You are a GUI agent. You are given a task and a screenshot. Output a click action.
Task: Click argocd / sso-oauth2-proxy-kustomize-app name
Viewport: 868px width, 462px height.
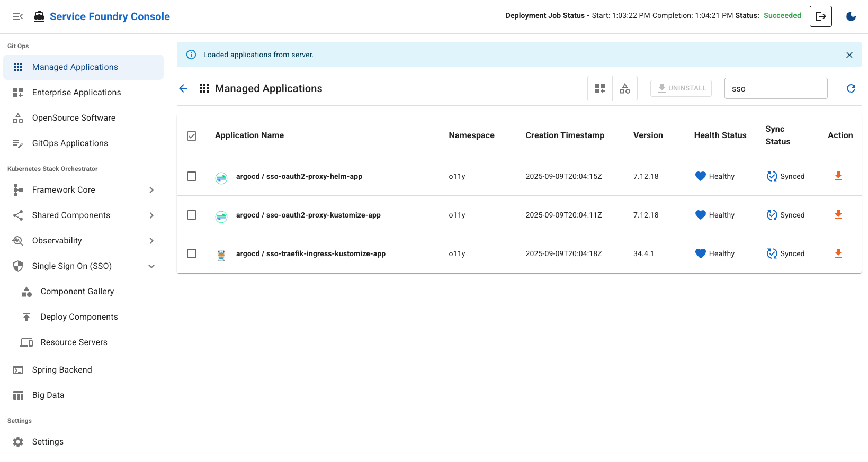[x=308, y=215]
